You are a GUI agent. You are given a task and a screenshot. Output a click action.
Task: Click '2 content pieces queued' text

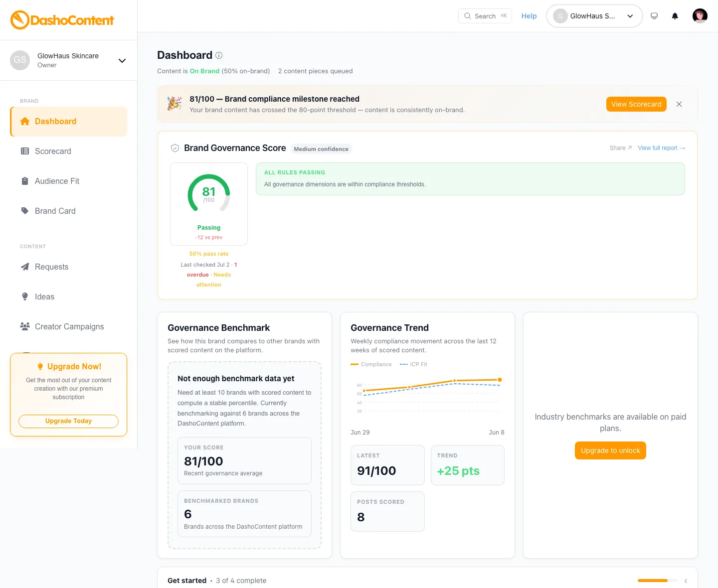(x=315, y=71)
